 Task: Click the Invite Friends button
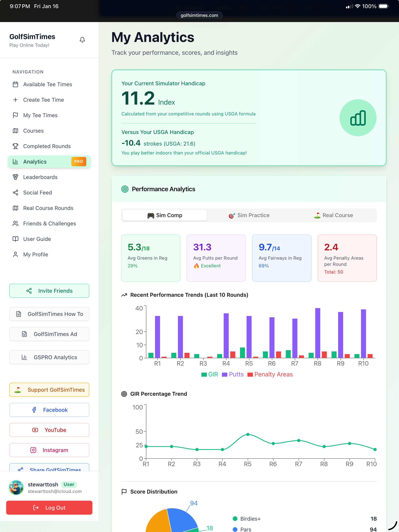point(49,291)
